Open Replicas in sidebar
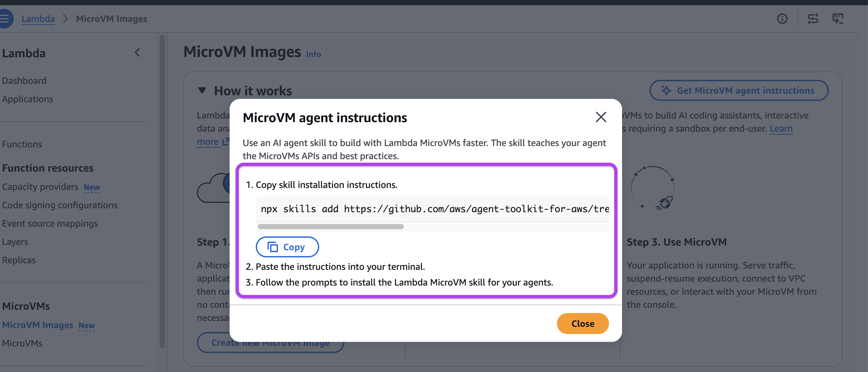The height and width of the screenshot is (372, 868). click(x=19, y=260)
